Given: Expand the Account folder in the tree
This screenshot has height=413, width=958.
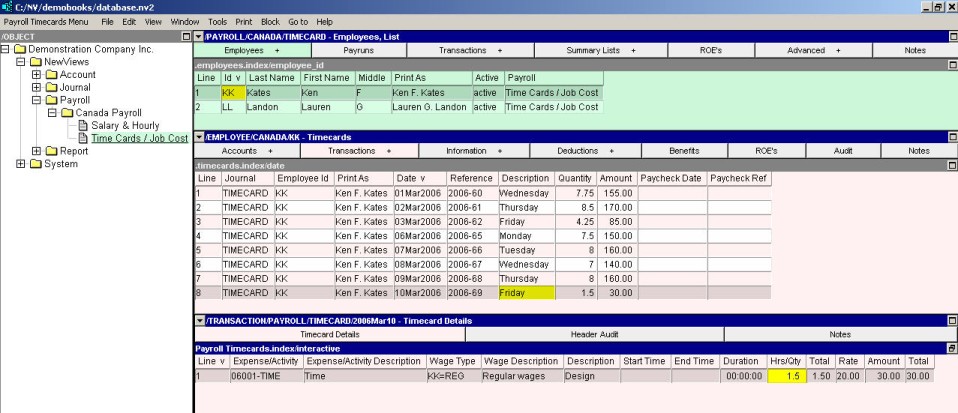Looking at the screenshot, I should (x=37, y=75).
